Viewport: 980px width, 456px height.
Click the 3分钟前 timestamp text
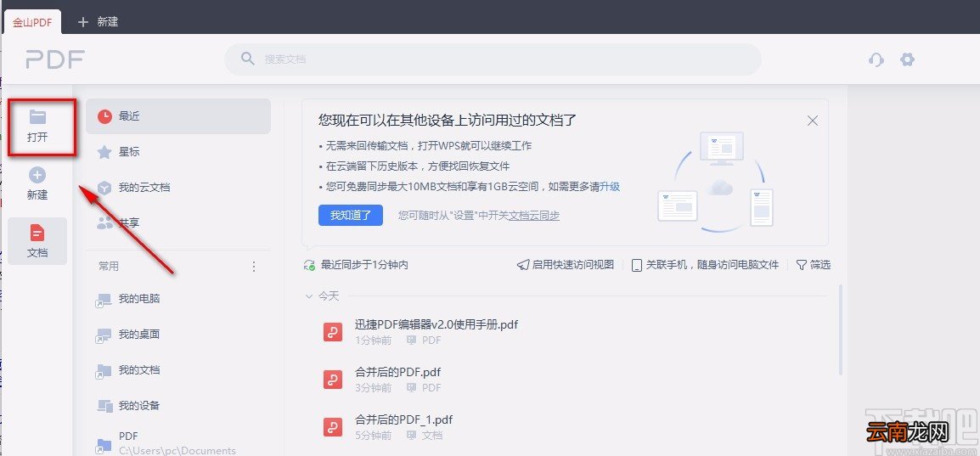point(373,388)
